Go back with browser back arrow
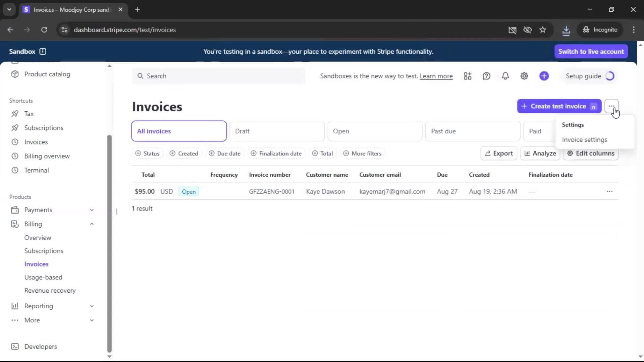 [x=10, y=30]
